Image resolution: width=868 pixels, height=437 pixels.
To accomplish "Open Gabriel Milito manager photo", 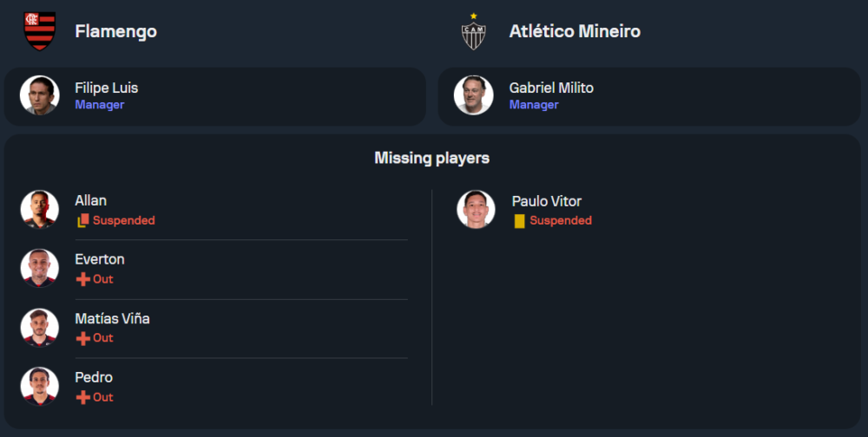I will 474,95.
